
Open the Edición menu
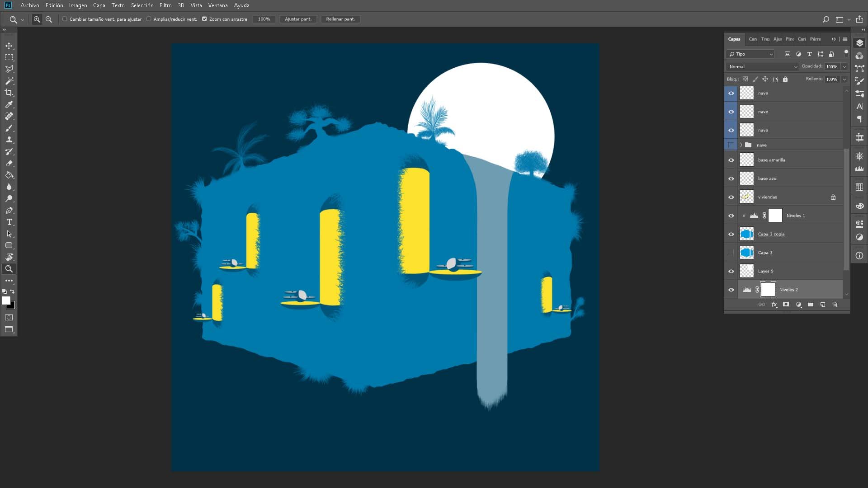(x=54, y=5)
